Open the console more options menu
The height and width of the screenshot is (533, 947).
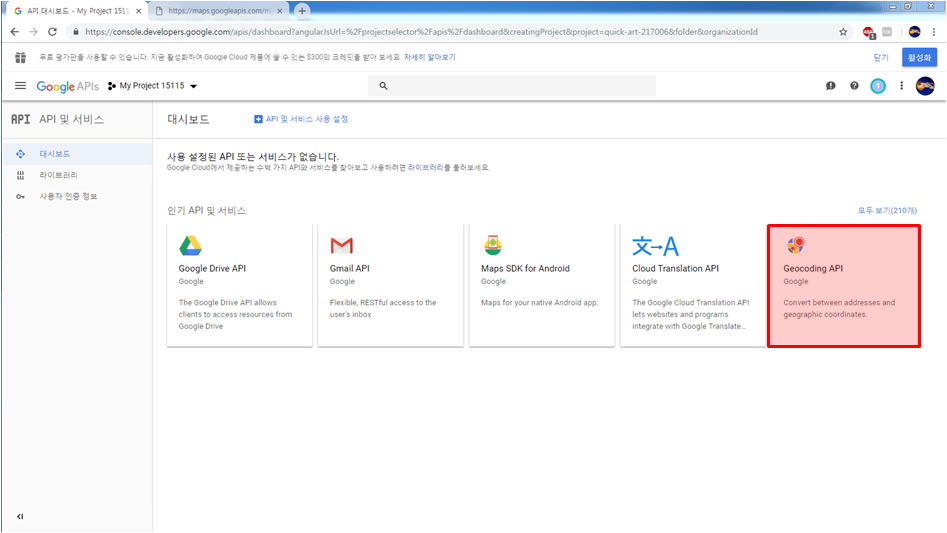[x=901, y=86]
